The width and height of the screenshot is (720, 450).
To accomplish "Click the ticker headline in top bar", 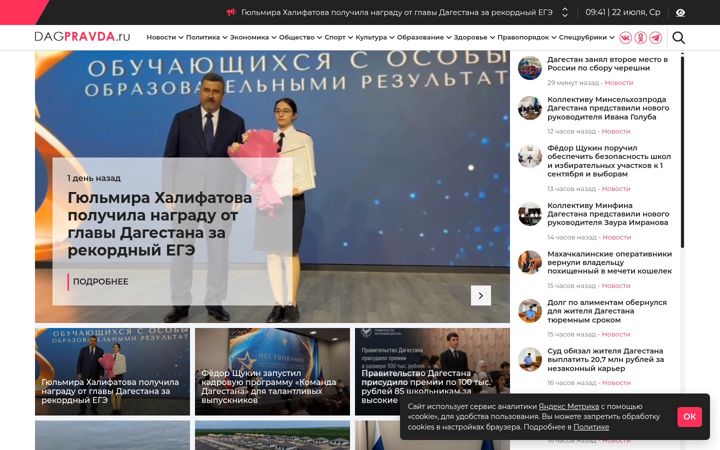I will point(397,12).
